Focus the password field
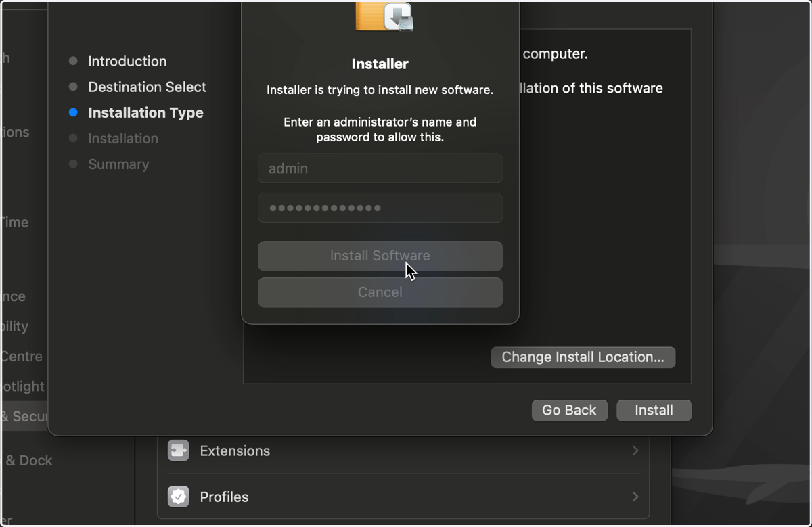 coord(380,208)
